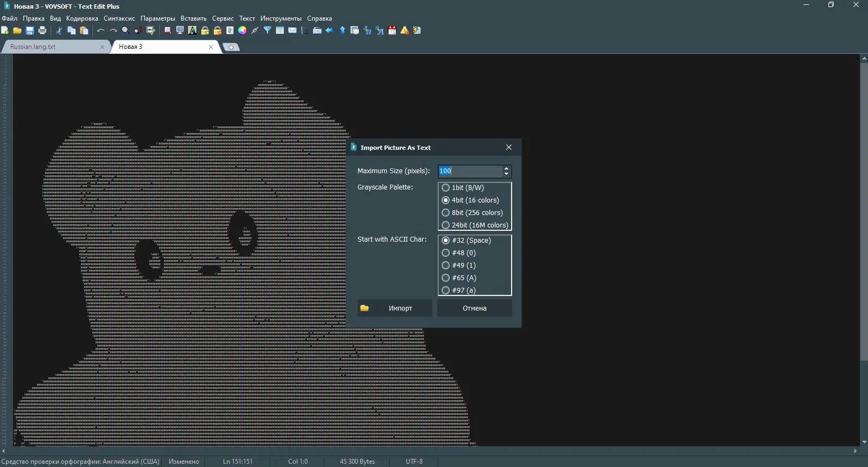This screenshot has width=868, height=467.
Task: Click the open folder toolbar icon
Action: (x=17, y=30)
